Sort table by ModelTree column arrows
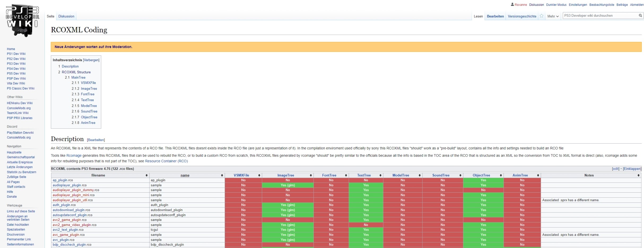The image size is (644, 248). tap(420, 175)
